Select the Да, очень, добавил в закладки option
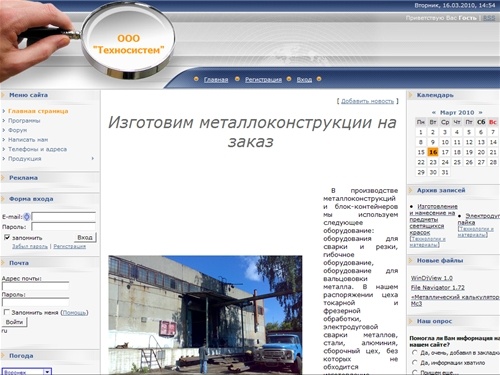The height and width of the screenshot is (375, 500). click(415, 353)
